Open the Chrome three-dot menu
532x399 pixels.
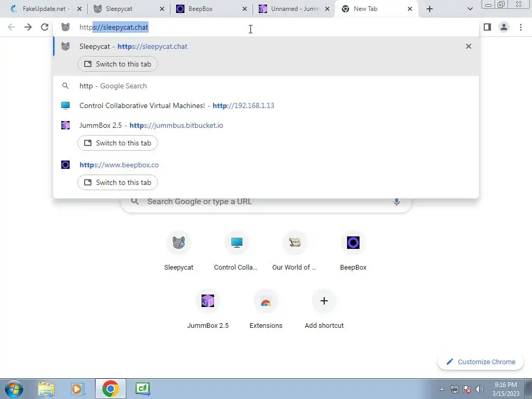pyautogui.click(x=521, y=27)
